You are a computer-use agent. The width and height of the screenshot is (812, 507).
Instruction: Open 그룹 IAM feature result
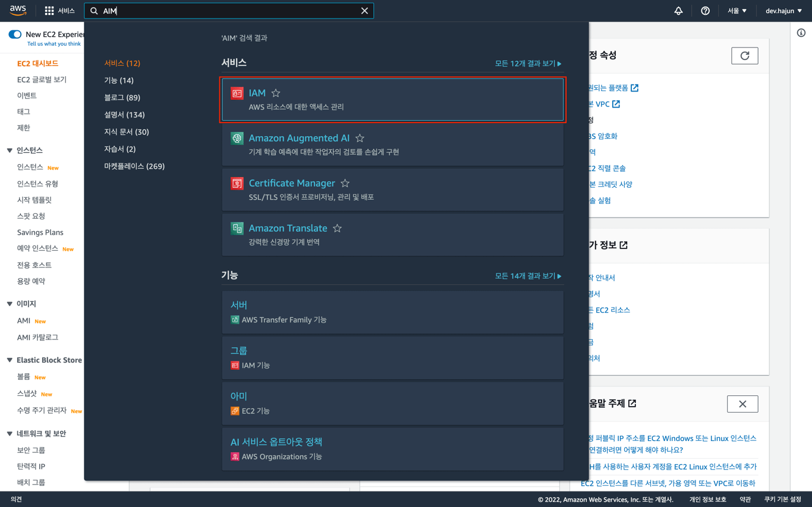[x=392, y=358]
